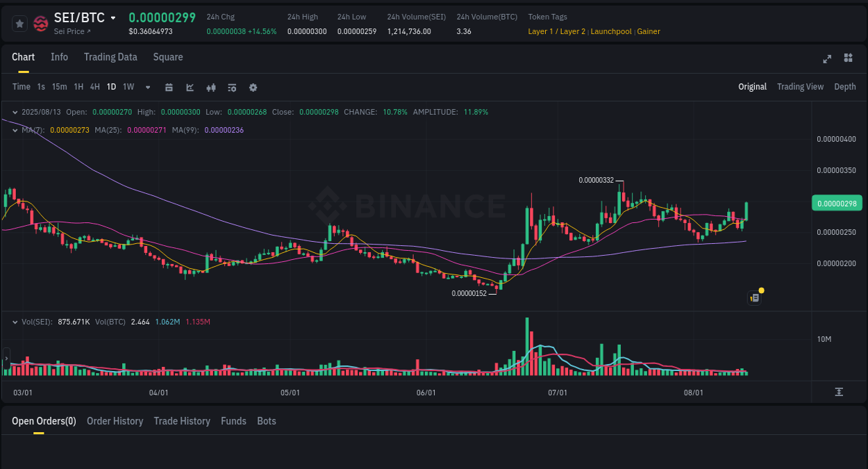Select the 1D chart interval
The height and width of the screenshot is (469, 868).
[x=111, y=87]
